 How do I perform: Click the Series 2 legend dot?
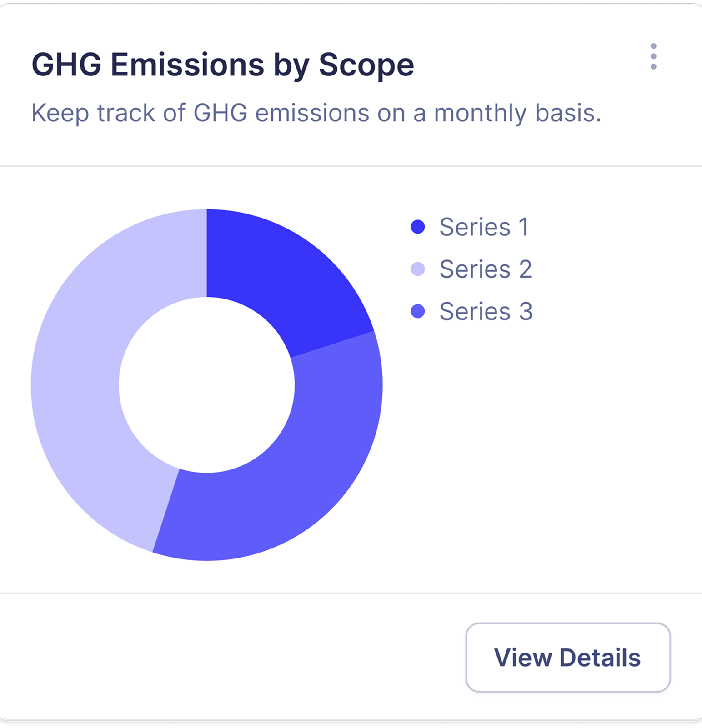418,269
